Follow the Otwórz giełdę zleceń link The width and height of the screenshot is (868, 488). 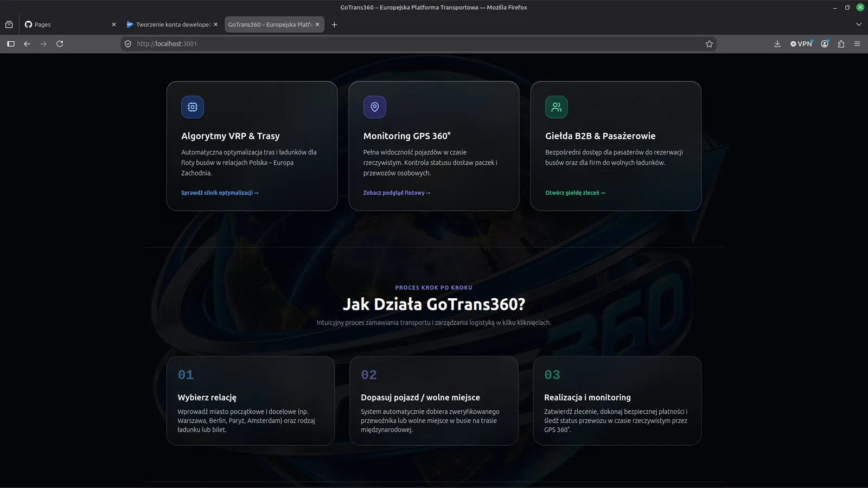[575, 193]
